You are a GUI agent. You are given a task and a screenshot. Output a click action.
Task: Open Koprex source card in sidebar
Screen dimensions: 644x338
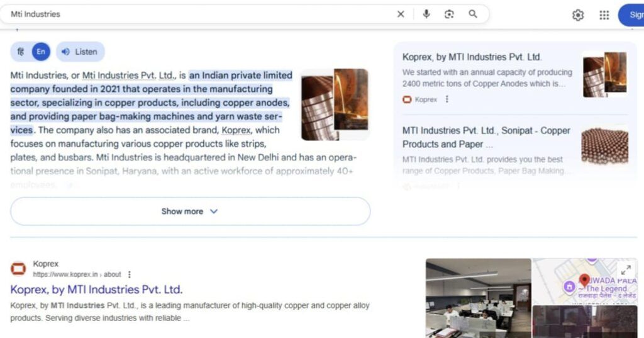pyautogui.click(x=472, y=57)
